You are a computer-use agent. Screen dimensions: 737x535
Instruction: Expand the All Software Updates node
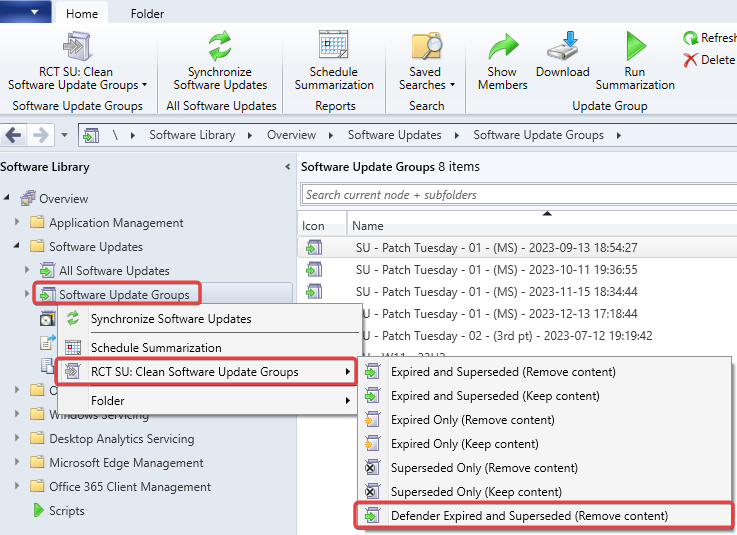tap(27, 270)
